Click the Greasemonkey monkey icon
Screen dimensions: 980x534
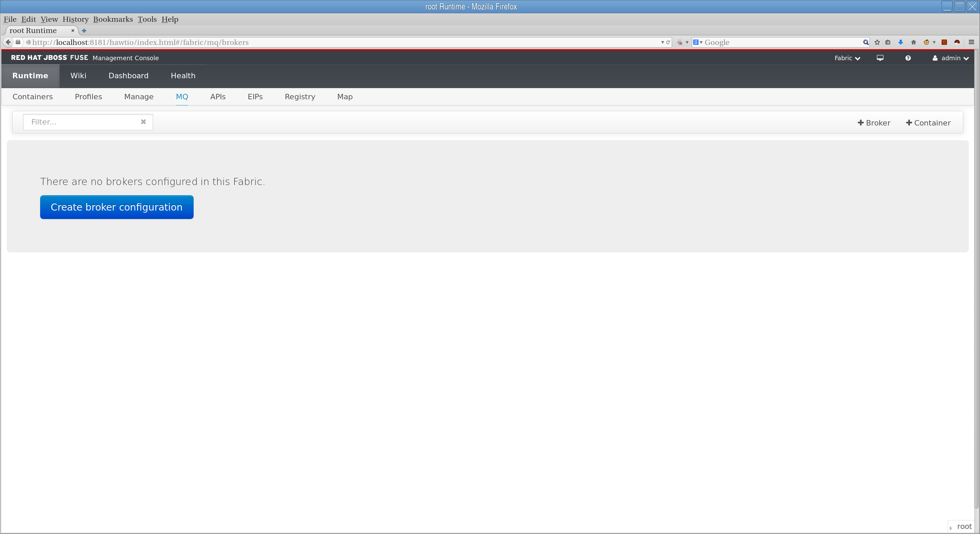(926, 42)
